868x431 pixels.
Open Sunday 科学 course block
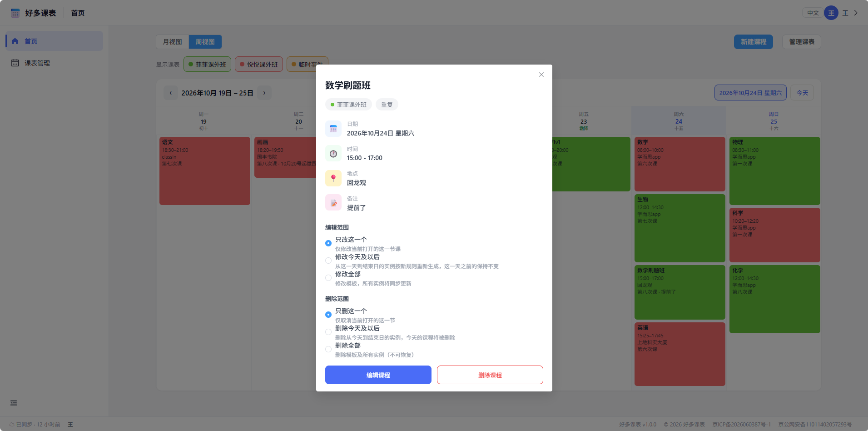tap(775, 235)
